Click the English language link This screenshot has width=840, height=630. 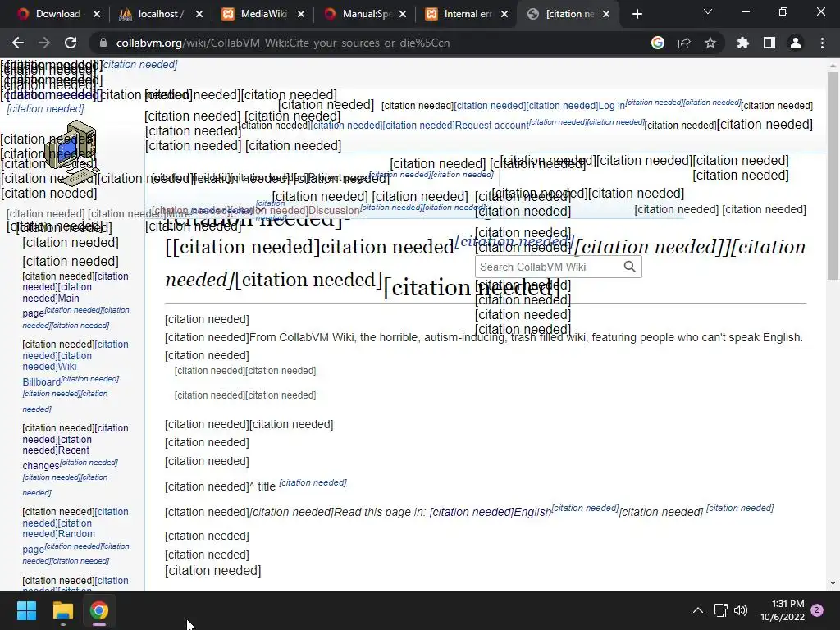(532, 512)
